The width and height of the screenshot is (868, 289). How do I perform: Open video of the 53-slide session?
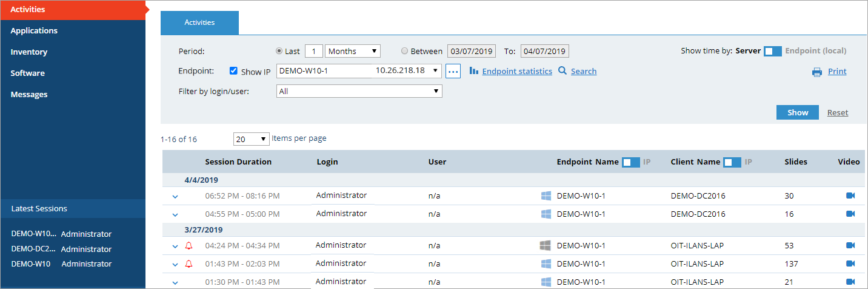[x=850, y=245]
